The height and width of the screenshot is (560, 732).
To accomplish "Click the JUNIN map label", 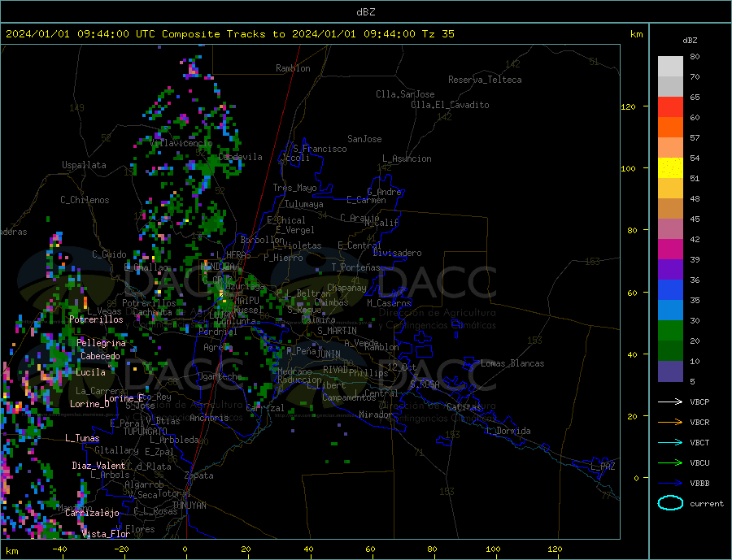I will [329, 354].
